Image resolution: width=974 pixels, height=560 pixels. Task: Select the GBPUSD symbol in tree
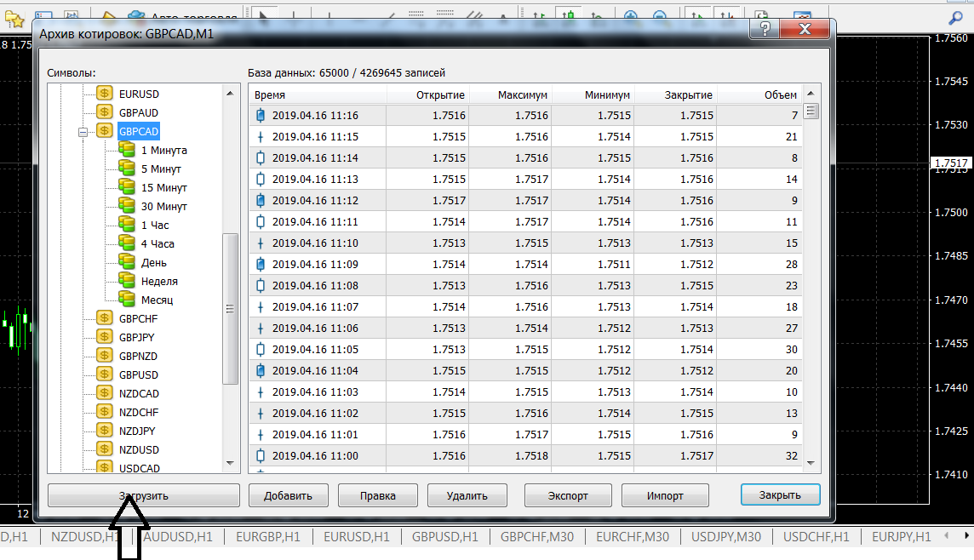coord(139,375)
